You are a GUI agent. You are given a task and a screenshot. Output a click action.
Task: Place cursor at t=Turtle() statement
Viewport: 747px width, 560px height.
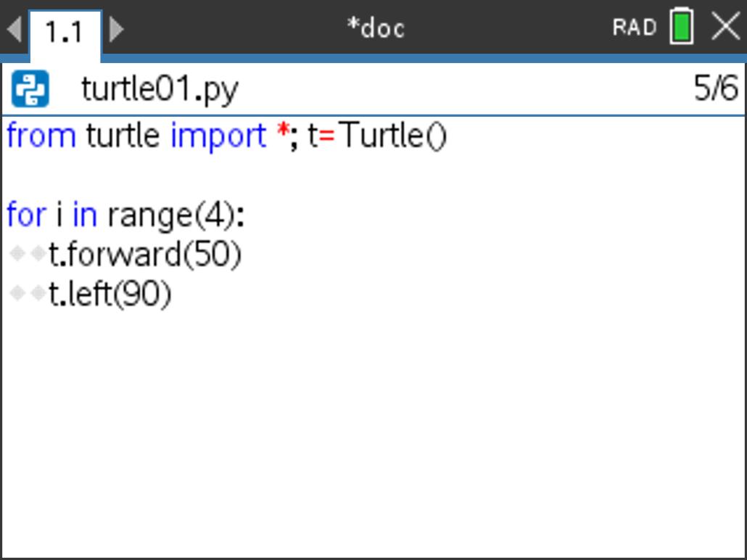pos(377,136)
